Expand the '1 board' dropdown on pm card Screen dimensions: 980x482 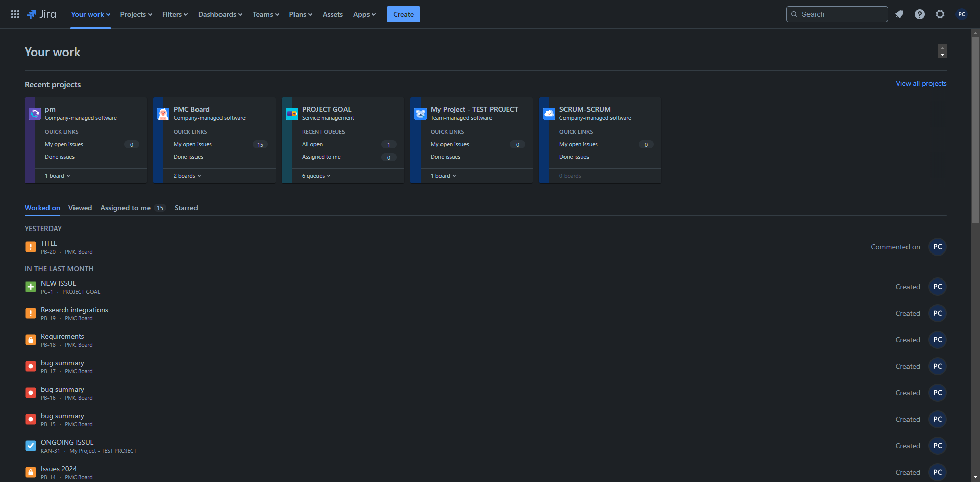58,176
